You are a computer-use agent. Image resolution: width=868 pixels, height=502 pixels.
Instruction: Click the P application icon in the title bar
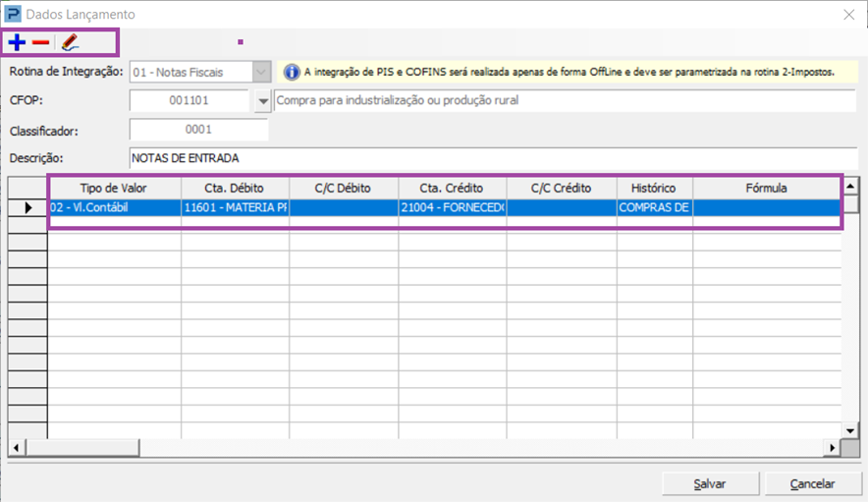(12, 14)
